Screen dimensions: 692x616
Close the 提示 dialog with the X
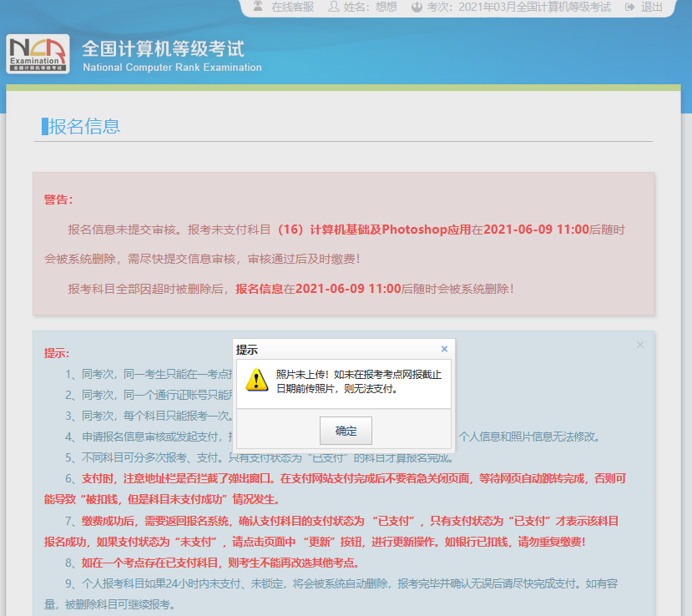pyautogui.click(x=444, y=349)
